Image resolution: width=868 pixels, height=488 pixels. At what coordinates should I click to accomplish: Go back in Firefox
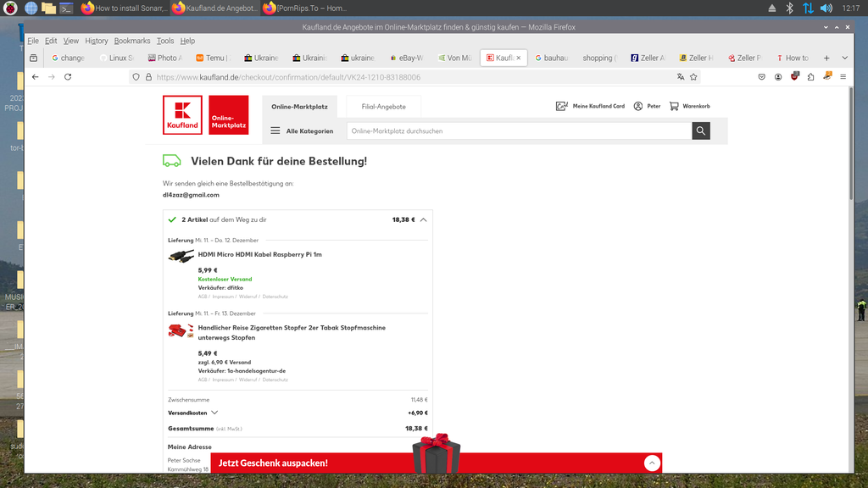pos(36,77)
